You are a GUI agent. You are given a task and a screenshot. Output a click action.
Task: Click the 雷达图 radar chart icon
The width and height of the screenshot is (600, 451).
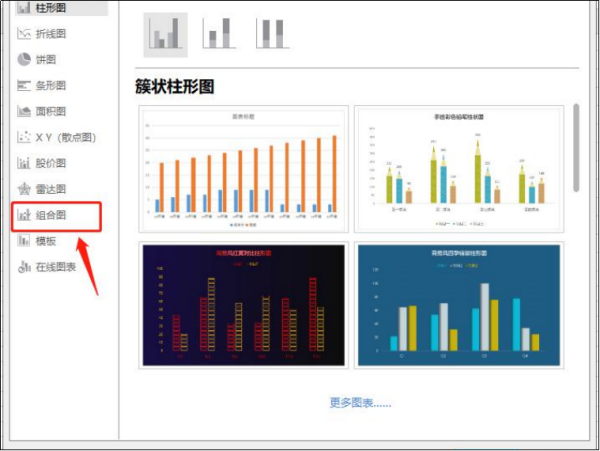(24, 189)
